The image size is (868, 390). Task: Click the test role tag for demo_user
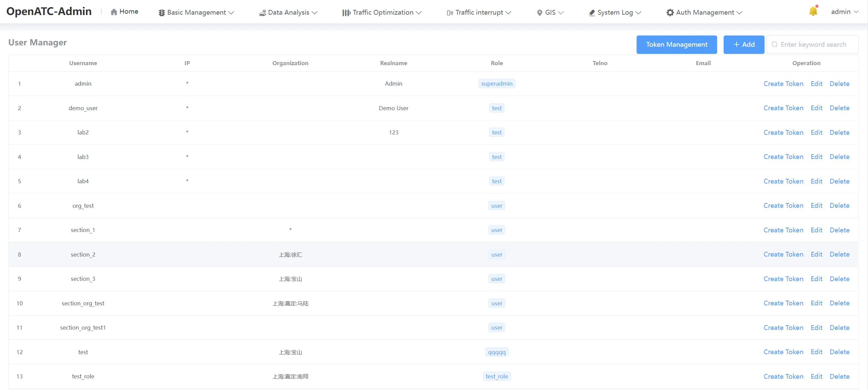(x=497, y=108)
